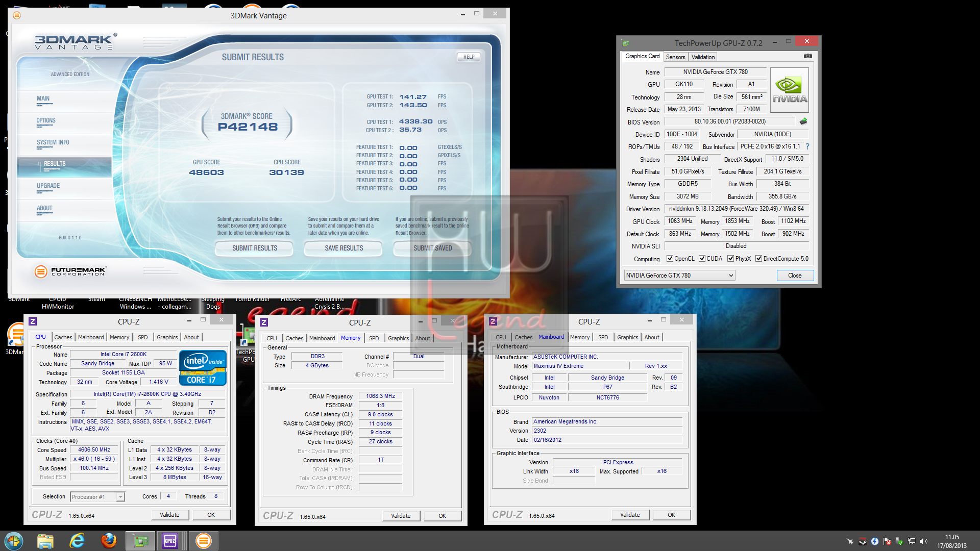
Task: Click the 3DMark Vantage title bar icon
Action: pyautogui.click(x=17, y=15)
